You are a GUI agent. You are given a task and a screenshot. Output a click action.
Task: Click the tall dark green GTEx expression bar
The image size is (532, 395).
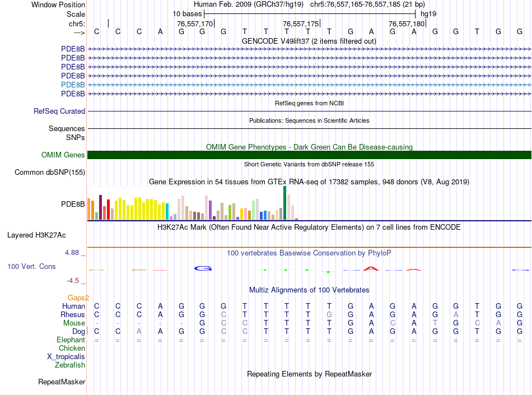[x=284, y=203]
